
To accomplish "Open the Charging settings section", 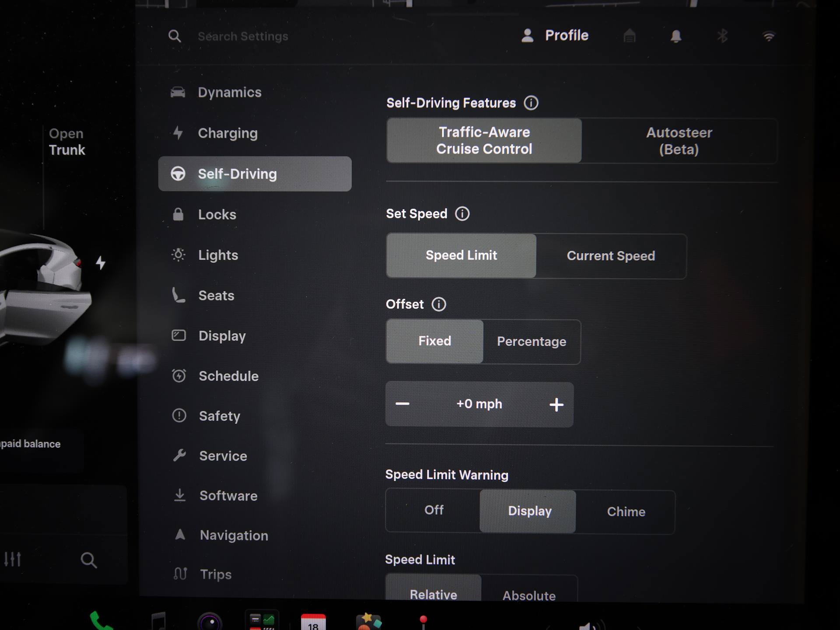I will [x=255, y=133].
